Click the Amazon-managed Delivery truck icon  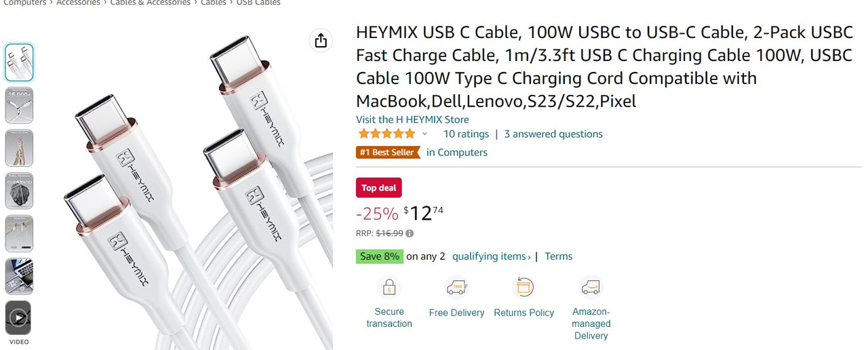pyautogui.click(x=591, y=288)
